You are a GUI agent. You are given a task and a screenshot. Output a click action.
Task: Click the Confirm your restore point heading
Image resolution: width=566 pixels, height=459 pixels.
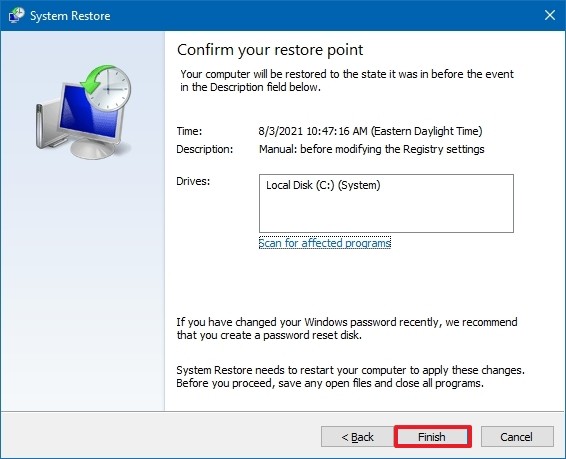coord(270,50)
